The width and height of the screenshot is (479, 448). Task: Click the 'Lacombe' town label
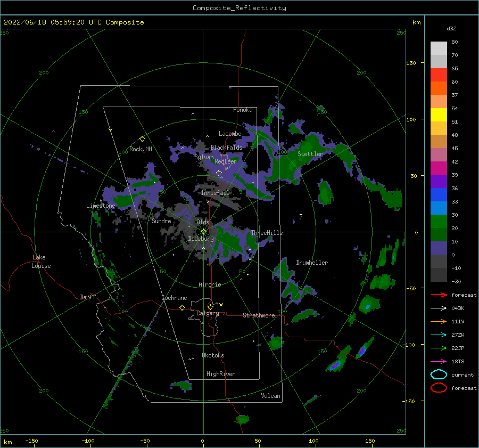click(230, 134)
